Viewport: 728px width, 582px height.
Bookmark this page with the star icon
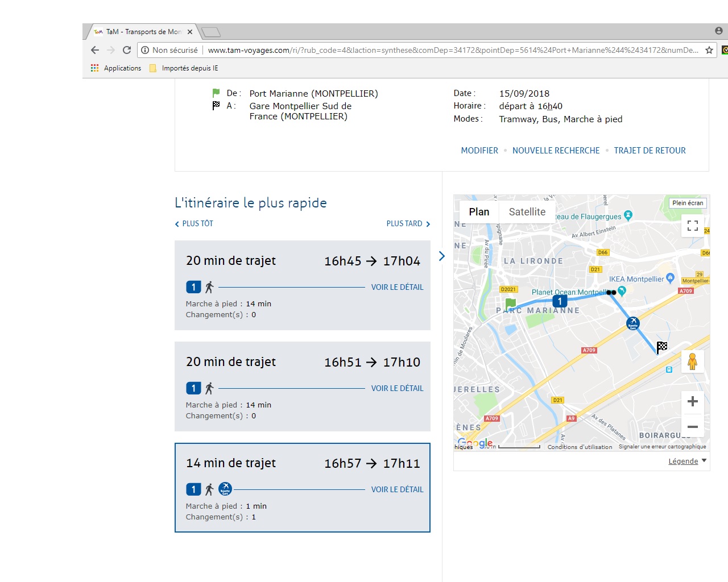click(709, 50)
